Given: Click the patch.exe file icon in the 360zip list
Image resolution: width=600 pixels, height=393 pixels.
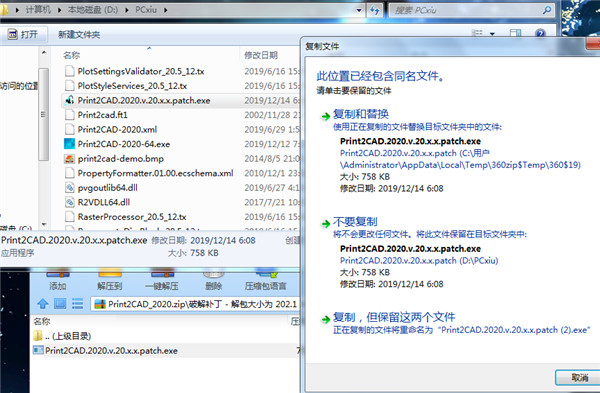Looking at the screenshot, I should 38,350.
